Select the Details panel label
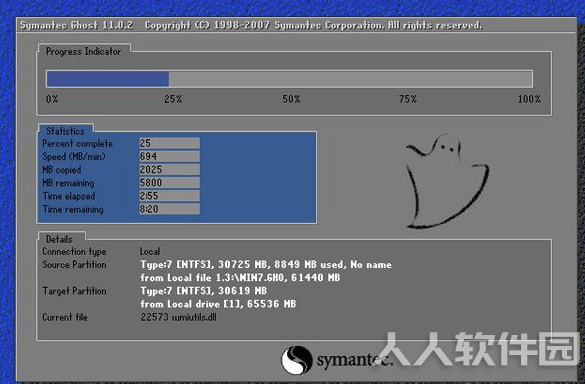The height and width of the screenshot is (384, 585). [x=59, y=239]
